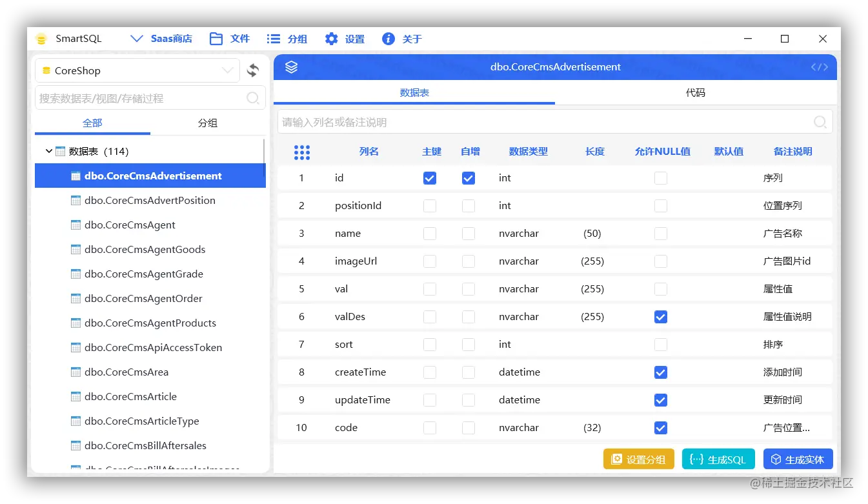The width and height of the screenshot is (868, 504).
Task: Open the 文件 menu
Action: (x=229, y=39)
